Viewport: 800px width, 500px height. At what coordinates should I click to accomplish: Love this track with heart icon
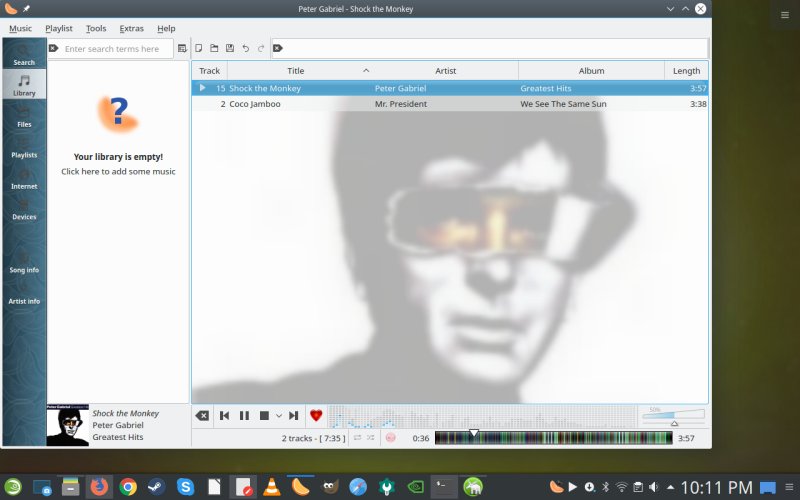(316, 415)
